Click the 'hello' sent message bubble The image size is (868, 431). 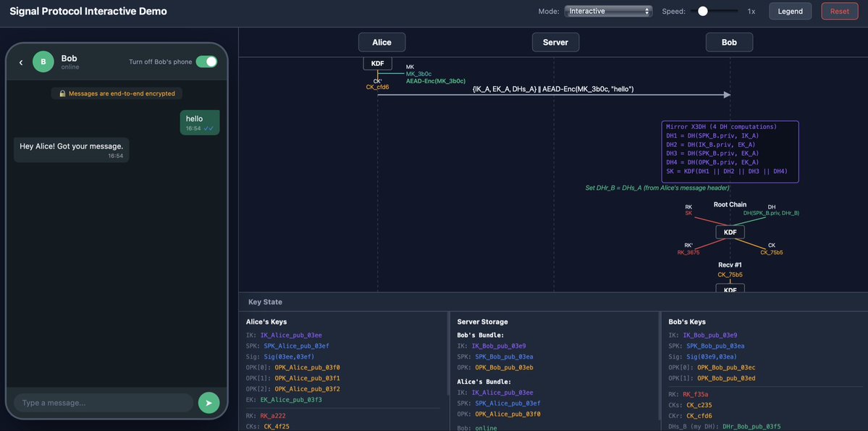(200, 122)
